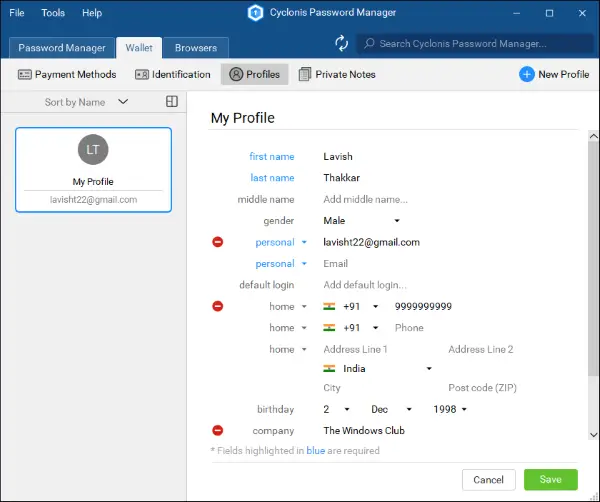The width and height of the screenshot is (600, 502).
Task: Open the Tools menu
Action: point(53,13)
